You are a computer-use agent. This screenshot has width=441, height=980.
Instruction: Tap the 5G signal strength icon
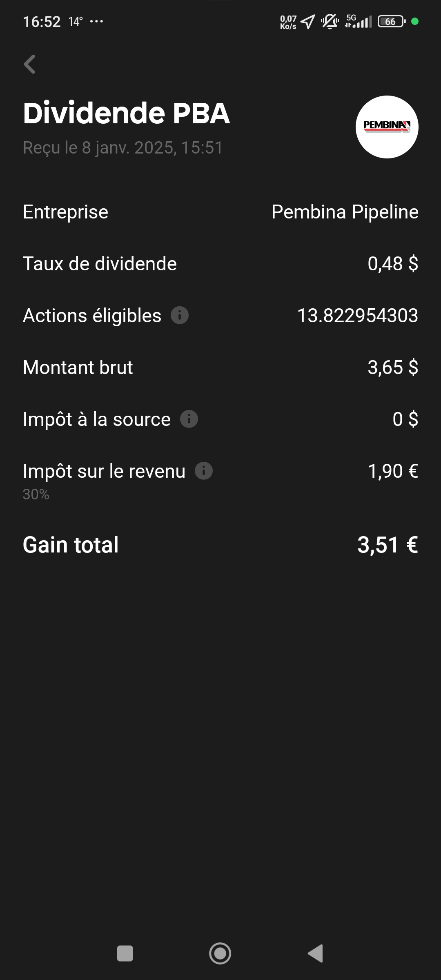[359, 21]
